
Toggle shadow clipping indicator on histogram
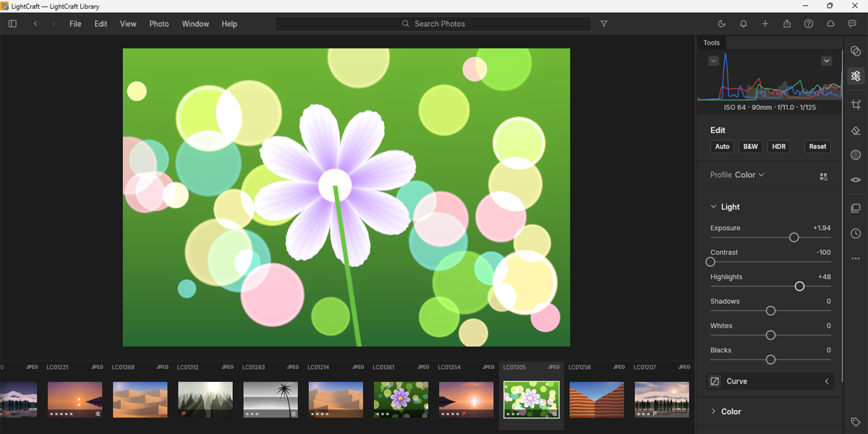tap(713, 61)
